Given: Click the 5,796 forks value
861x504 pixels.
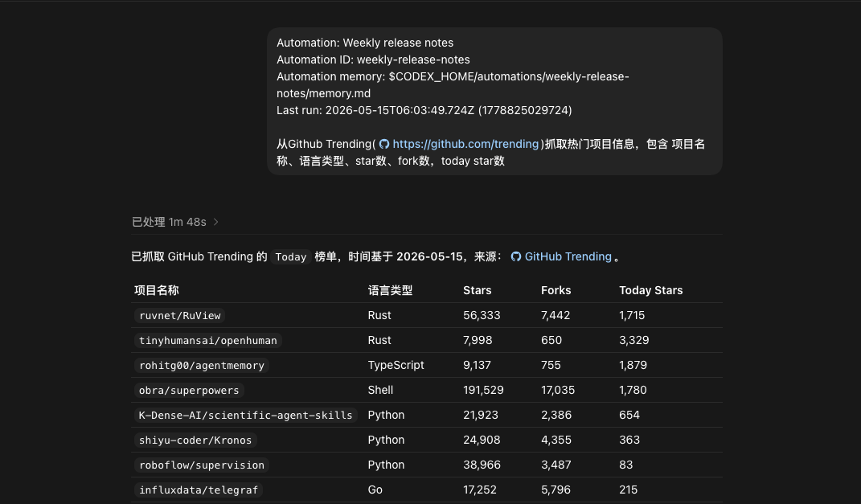Looking at the screenshot, I should [x=556, y=490].
